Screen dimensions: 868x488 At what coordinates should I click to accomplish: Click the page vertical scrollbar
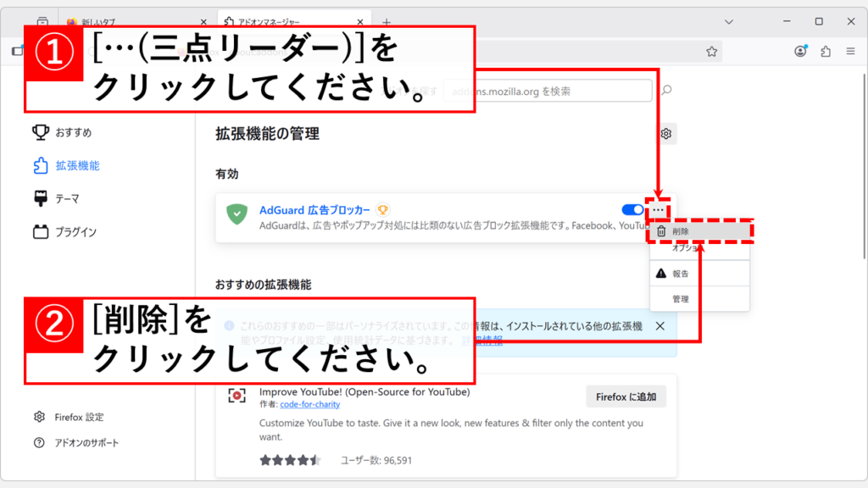coord(864,166)
